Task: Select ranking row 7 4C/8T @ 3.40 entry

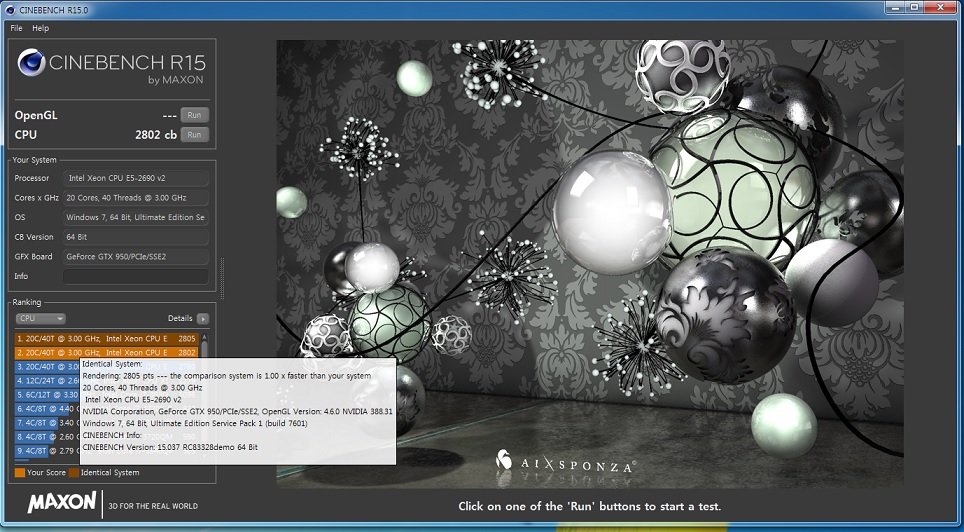Action: (47, 423)
